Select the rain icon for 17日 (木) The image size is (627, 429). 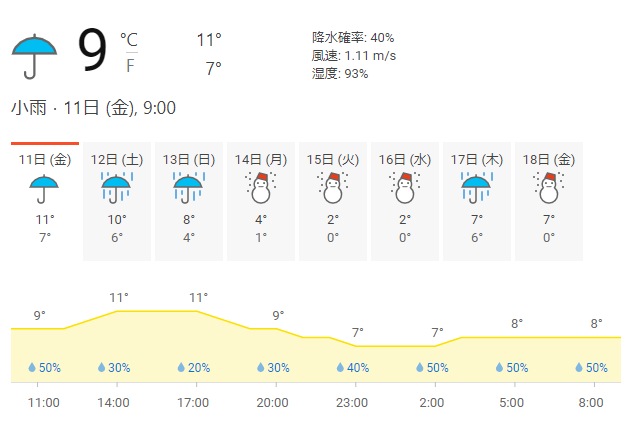(476, 187)
